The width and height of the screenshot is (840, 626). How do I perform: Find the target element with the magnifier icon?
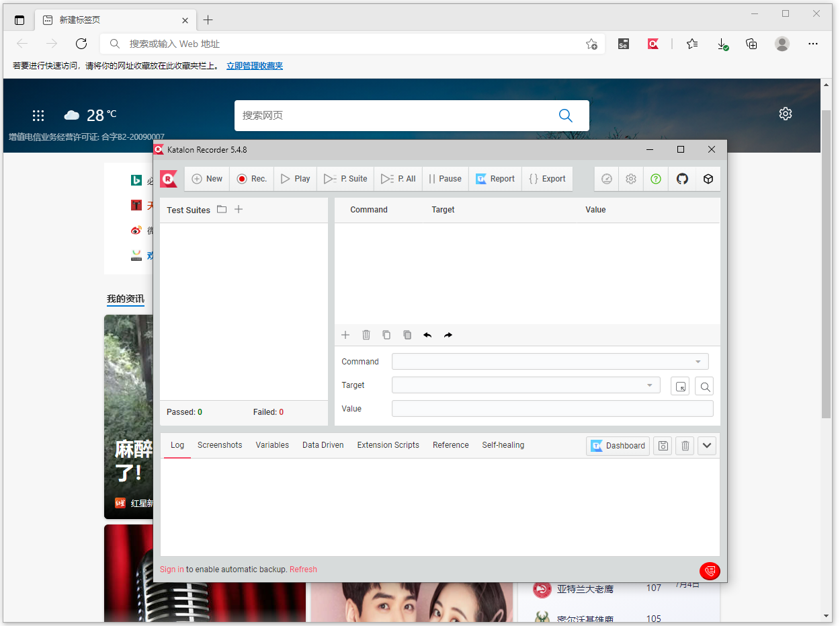(704, 386)
